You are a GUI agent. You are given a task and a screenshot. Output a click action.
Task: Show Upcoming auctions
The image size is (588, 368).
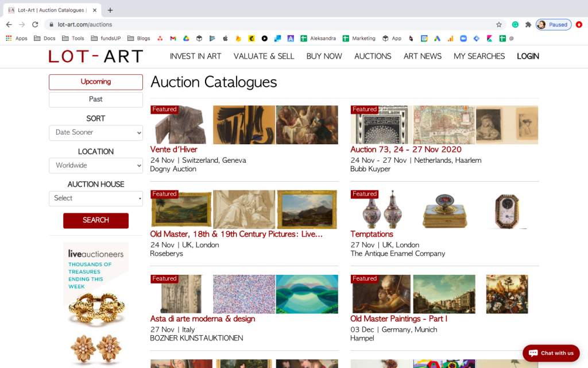pos(96,82)
